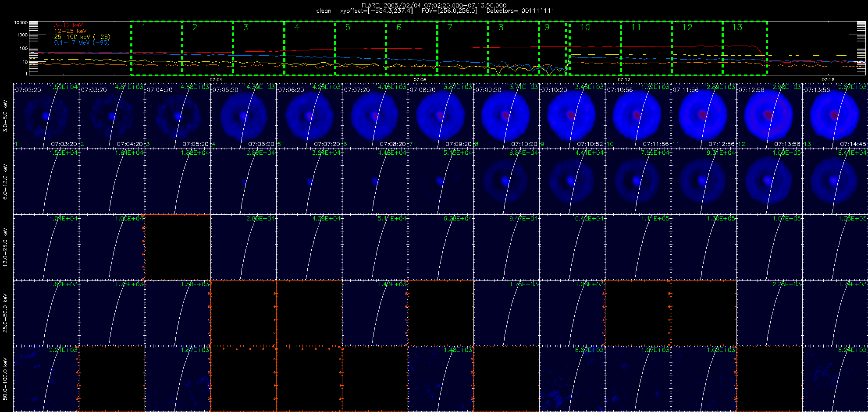This screenshot has width=868, height=412.
Task: Open the 6-12 keV image for interval 2
Action: (x=112, y=181)
